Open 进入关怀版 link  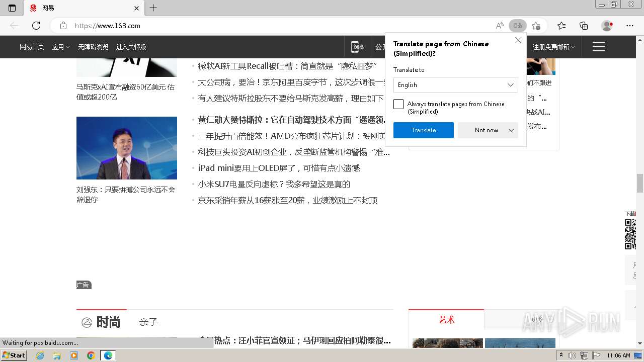point(131,47)
